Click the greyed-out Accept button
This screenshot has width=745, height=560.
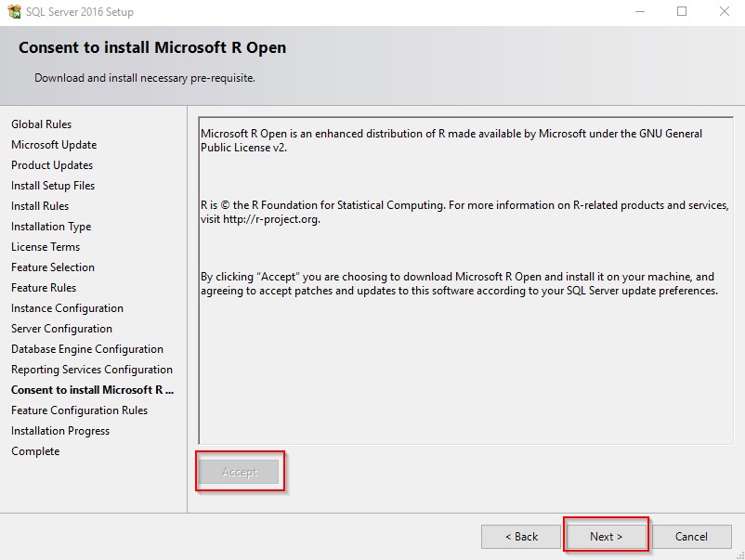(x=240, y=472)
